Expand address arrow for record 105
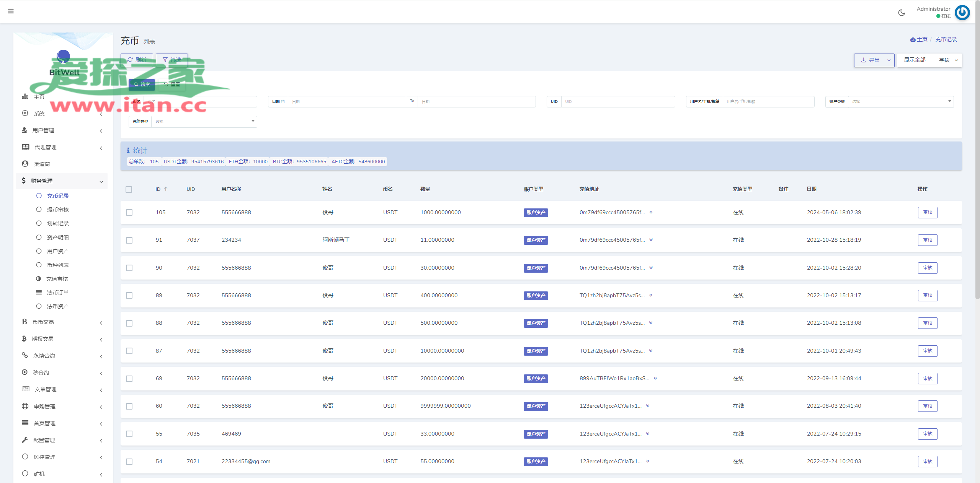 651,212
